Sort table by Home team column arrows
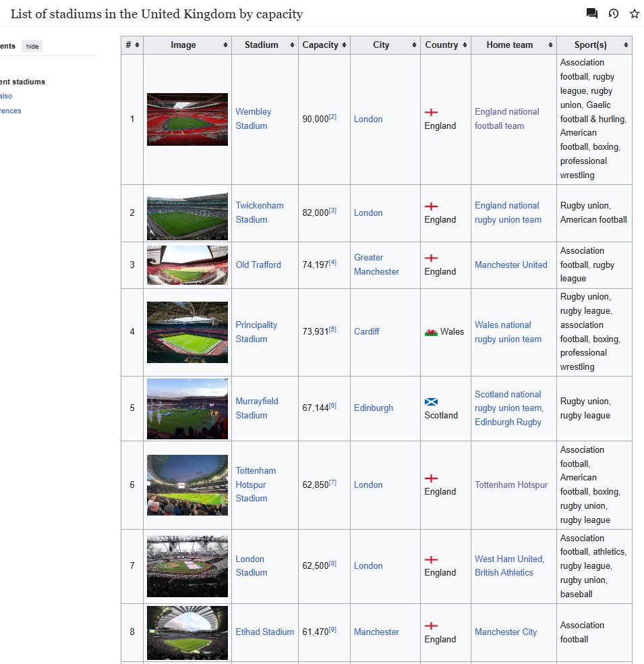Viewport: 644px width, 664px height. point(550,45)
